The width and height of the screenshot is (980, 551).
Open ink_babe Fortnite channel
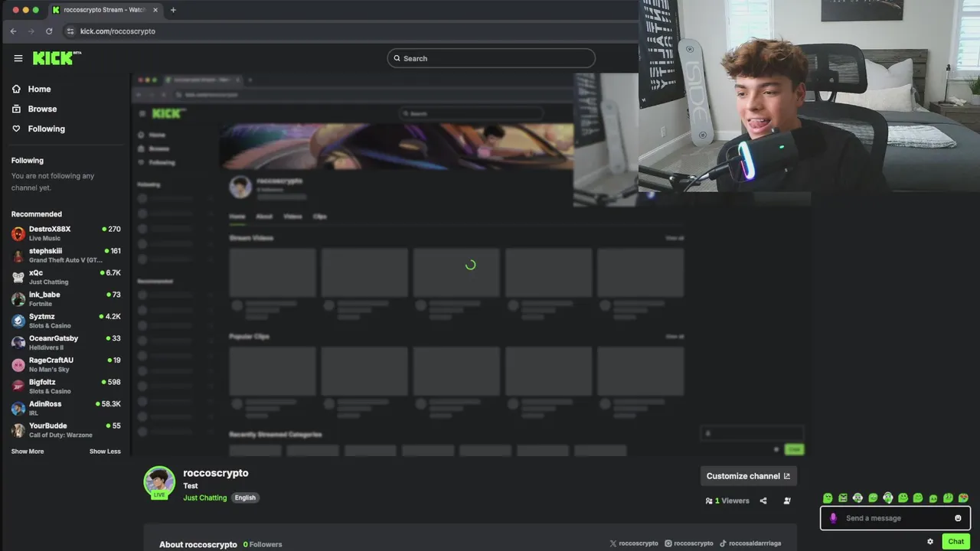(66, 298)
